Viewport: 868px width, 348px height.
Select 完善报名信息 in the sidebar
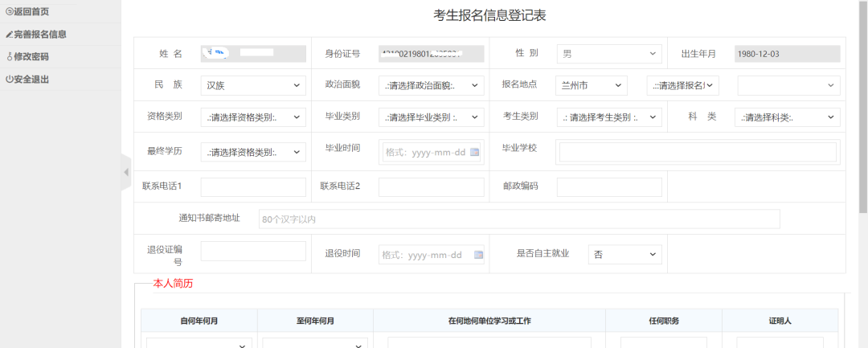point(36,35)
